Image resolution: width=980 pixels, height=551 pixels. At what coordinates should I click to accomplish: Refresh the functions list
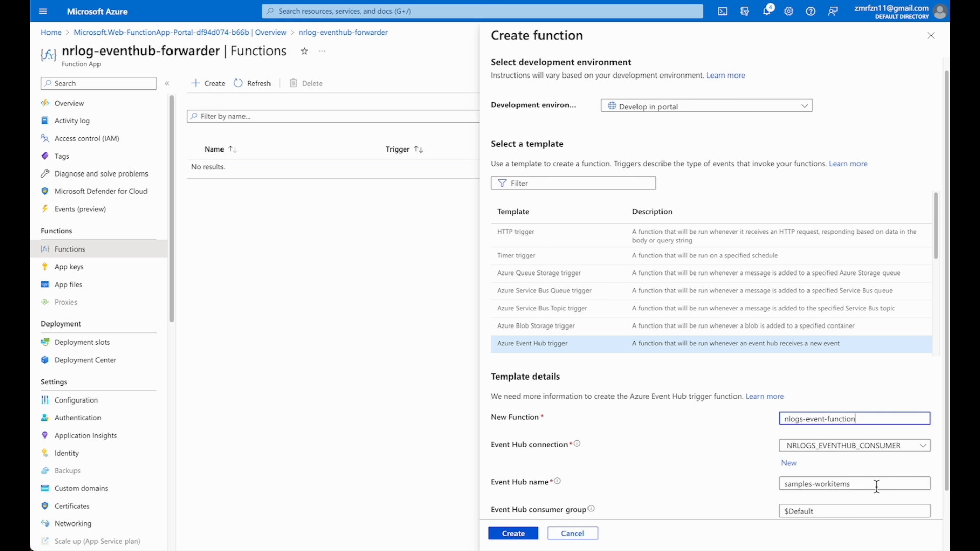(253, 83)
